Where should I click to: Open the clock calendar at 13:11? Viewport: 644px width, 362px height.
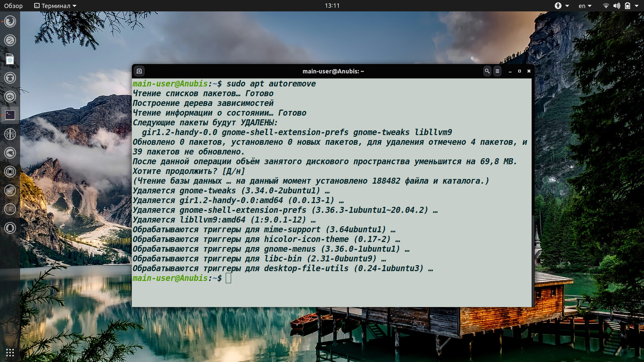coord(332,6)
